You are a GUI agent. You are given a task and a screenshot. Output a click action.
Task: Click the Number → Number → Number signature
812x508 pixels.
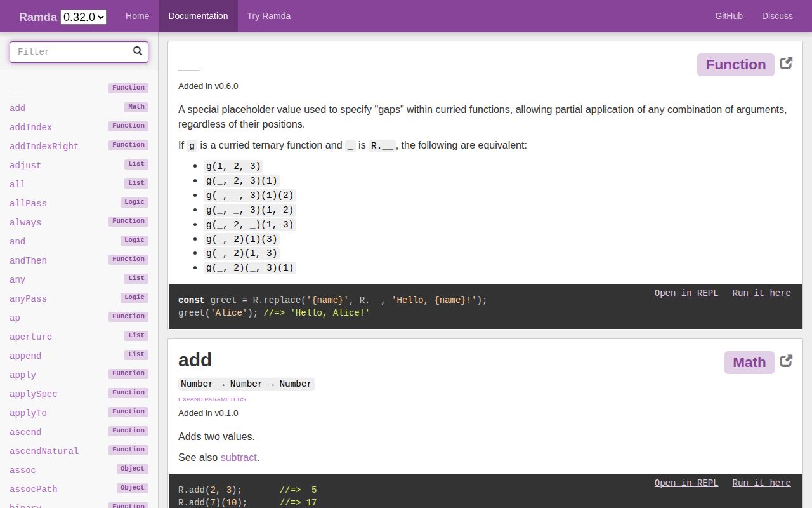(x=246, y=384)
